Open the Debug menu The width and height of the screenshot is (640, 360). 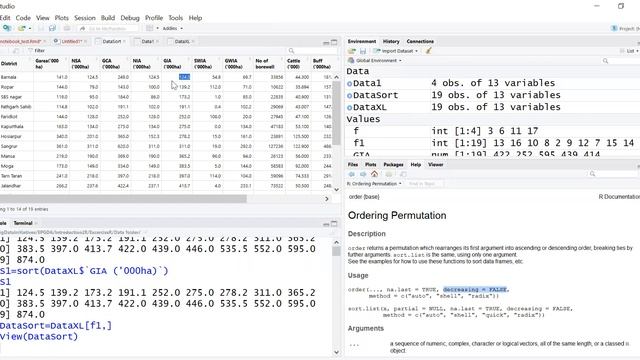[130, 18]
